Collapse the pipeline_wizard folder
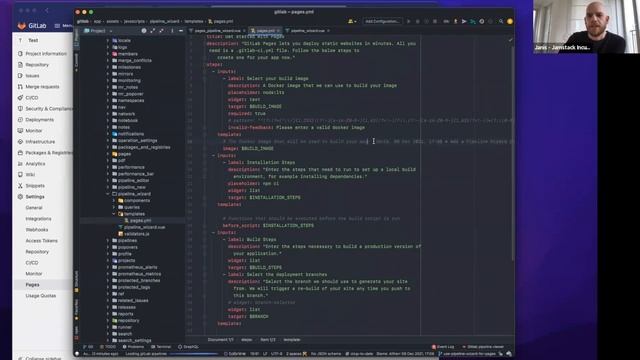640x360 pixels. coord(108,194)
